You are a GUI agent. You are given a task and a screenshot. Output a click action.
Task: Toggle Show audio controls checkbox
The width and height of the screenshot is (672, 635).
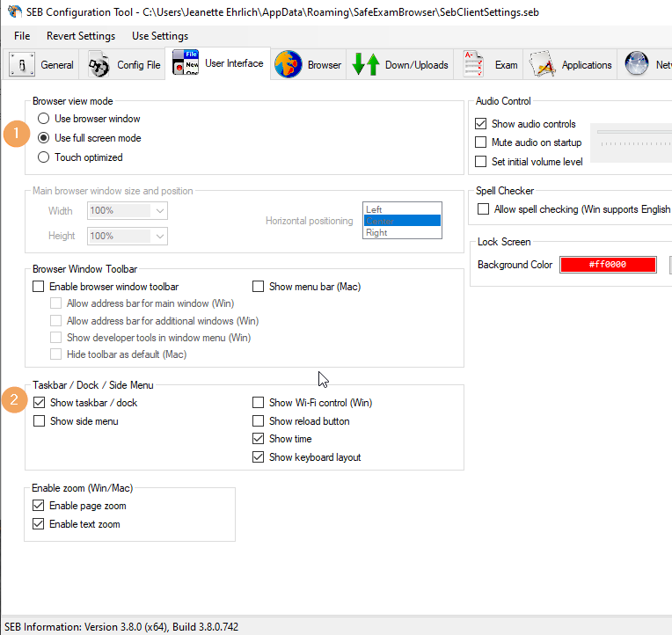click(481, 124)
